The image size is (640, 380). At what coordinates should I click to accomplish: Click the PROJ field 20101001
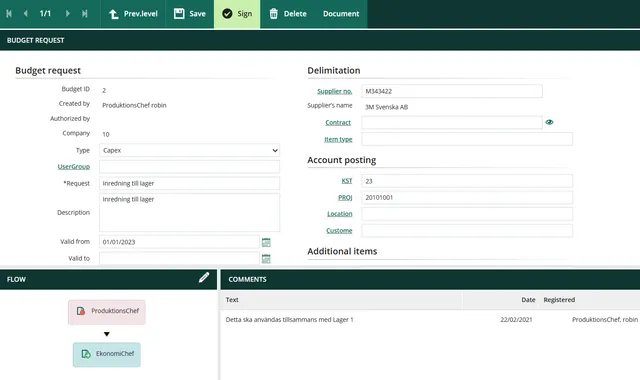point(467,198)
